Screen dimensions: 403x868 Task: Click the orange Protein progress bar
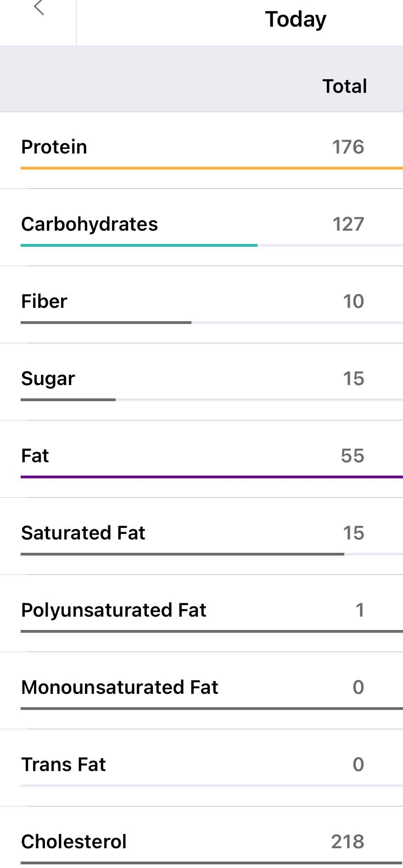pyautogui.click(x=211, y=168)
